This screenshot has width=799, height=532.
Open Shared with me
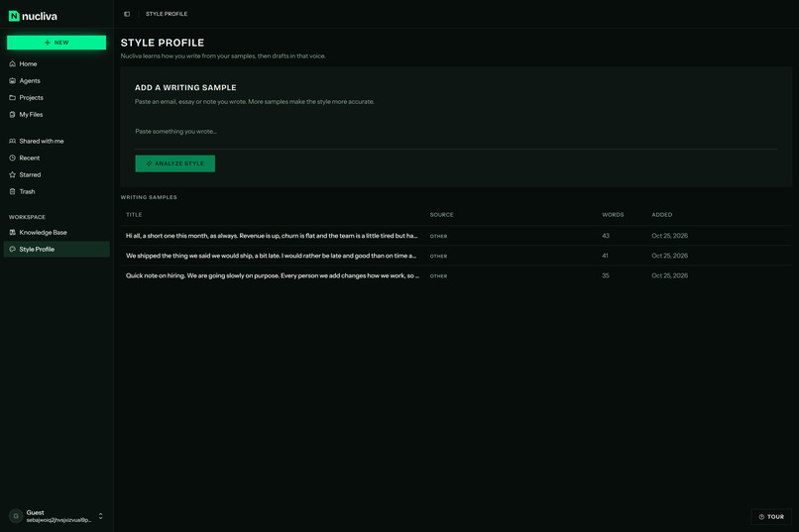point(57,141)
